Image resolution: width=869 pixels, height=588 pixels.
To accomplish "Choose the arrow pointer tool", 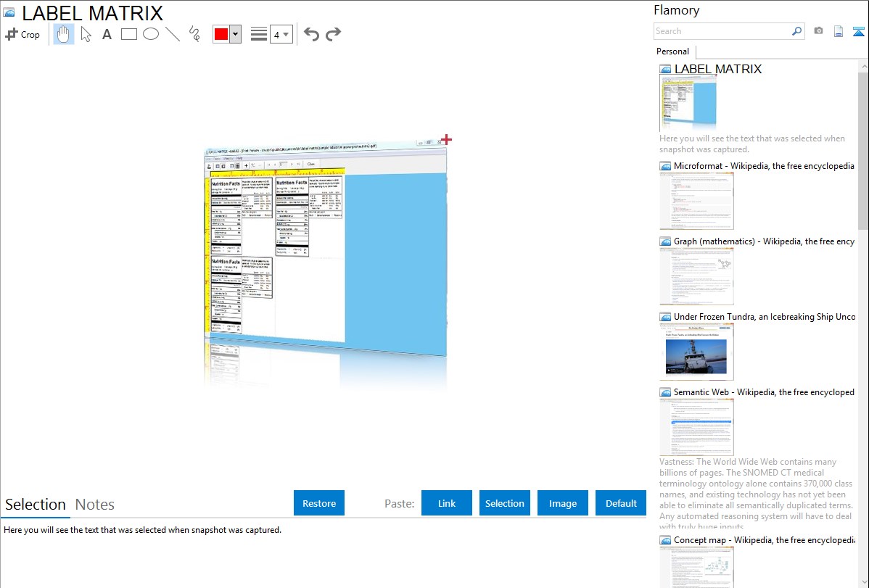I will click(x=86, y=34).
